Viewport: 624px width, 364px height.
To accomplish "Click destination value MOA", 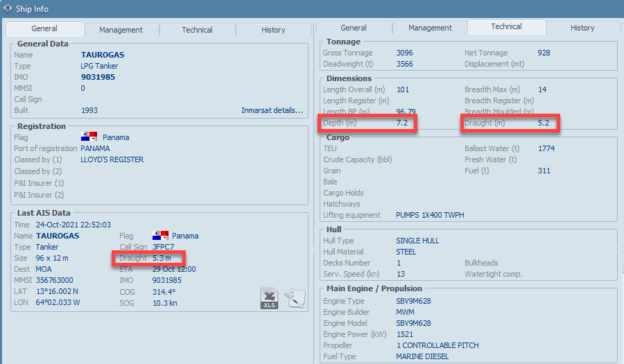I will click(44, 269).
